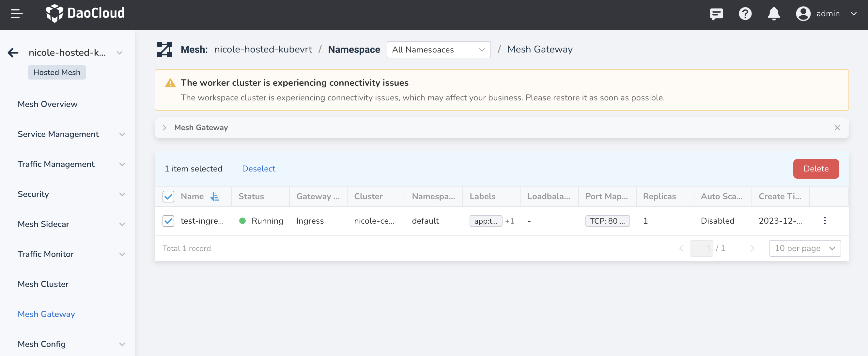Click the admin user avatar icon
The image size is (868, 356).
point(803,14)
